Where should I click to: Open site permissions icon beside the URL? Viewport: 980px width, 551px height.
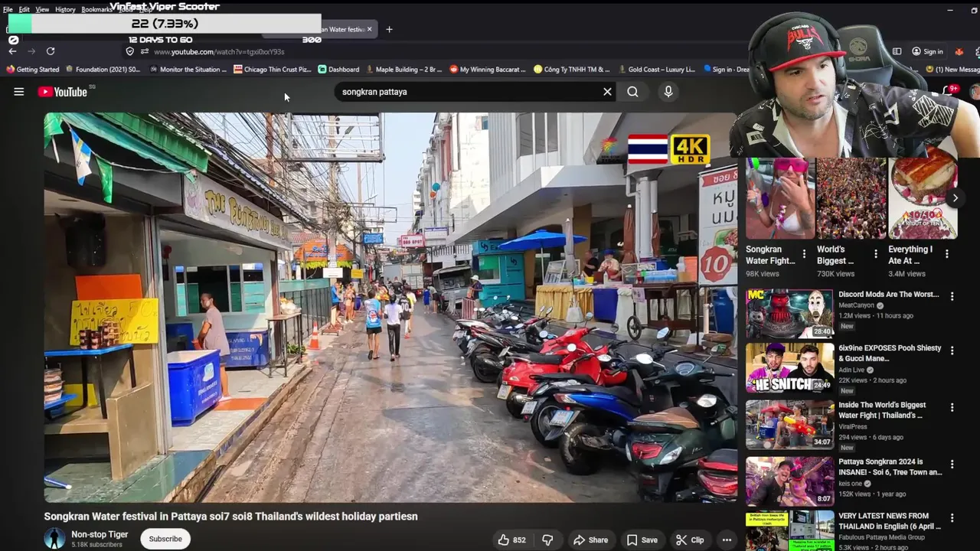(144, 51)
